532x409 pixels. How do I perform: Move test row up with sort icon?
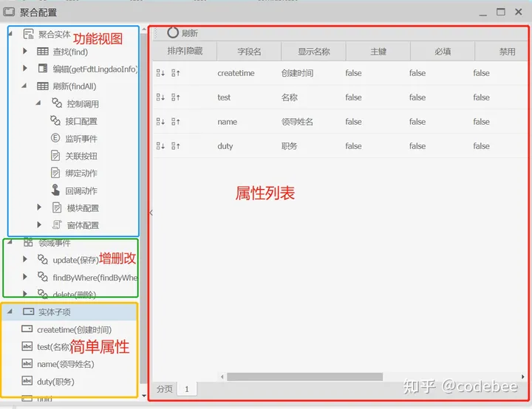[176, 97]
